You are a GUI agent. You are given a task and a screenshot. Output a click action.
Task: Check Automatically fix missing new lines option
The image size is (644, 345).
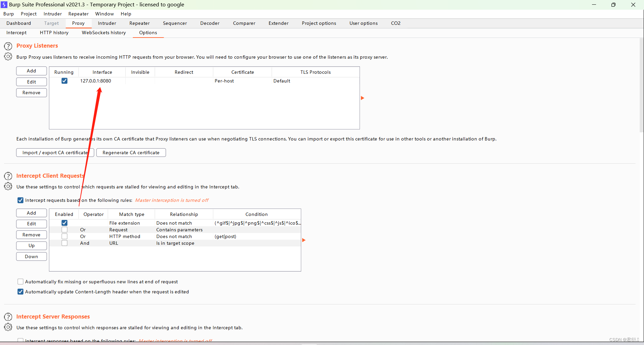tap(20, 282)
